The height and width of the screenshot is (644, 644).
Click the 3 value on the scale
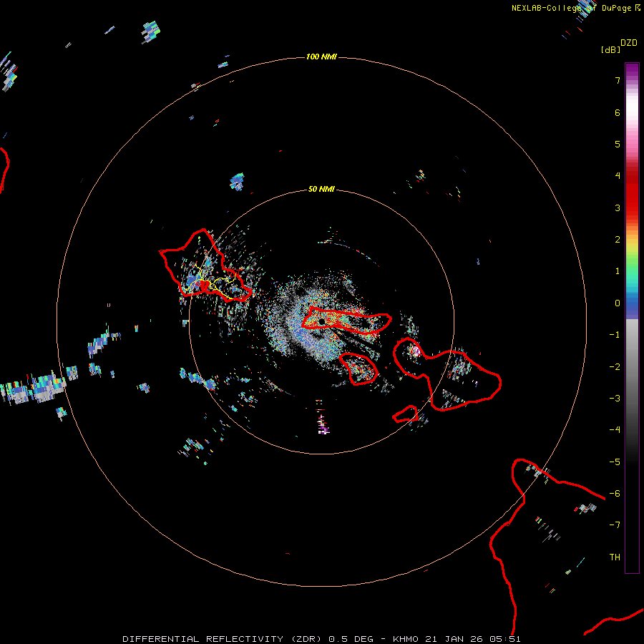click(x=618, y=208)
